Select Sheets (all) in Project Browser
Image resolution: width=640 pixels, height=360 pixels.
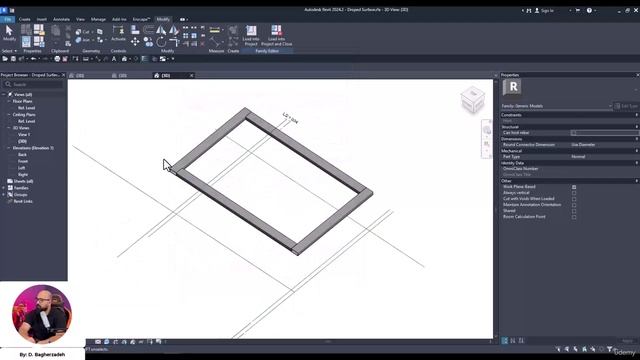(24, 181)
